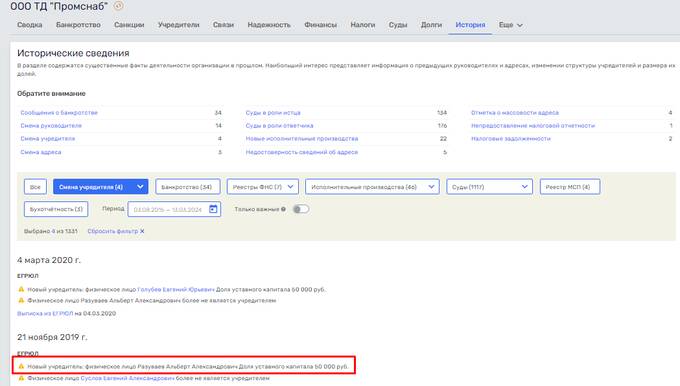Select the Банкротство (34) filter button
This screenshot has width=680, height=386.
(x=187, y=186)
